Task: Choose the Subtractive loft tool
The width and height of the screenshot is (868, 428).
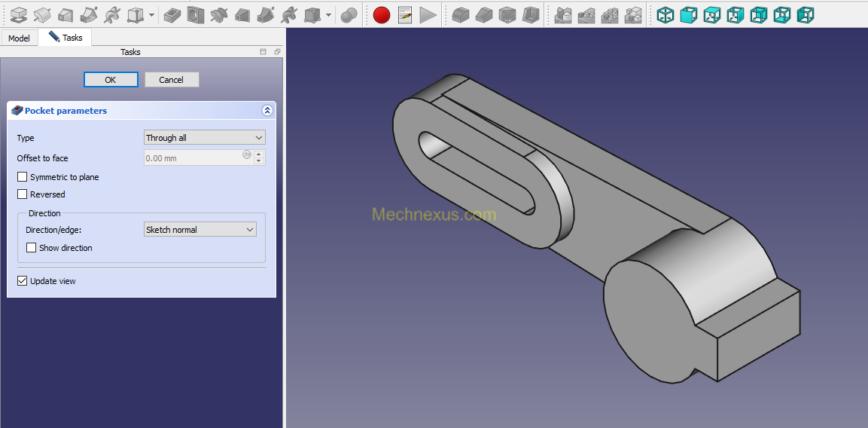Action: point(242,15)
